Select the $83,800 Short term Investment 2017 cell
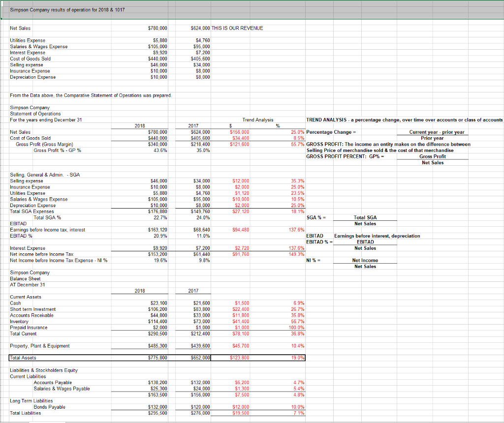Viewport: 504px width, 423px height. [201, 309]
